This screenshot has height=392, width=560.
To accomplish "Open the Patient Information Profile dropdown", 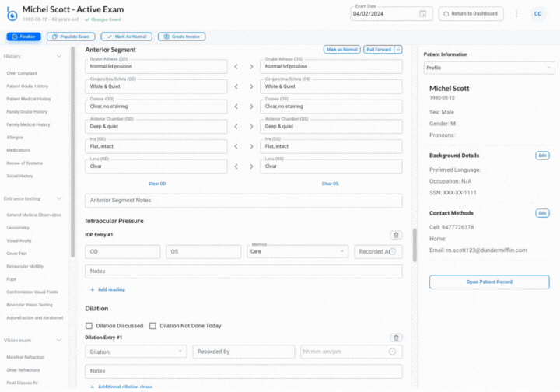I will pyautogui.click(x=489, y=68).
